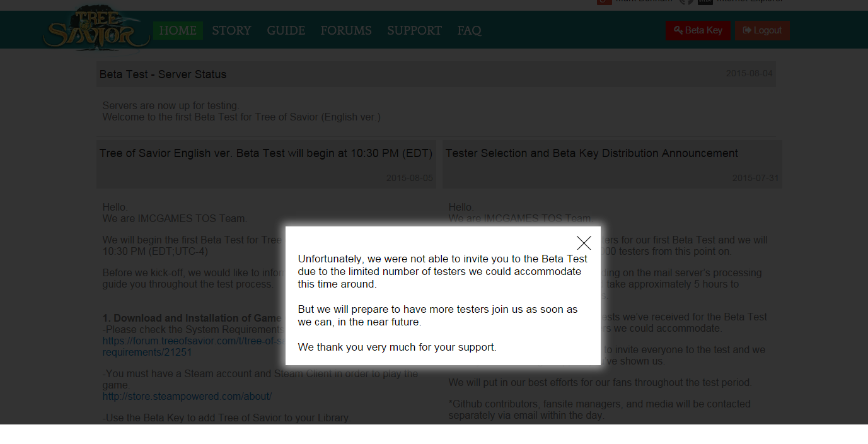Open the Steam store about link
868x444 pixels.
pyautogui.click(x=187, y=397)
